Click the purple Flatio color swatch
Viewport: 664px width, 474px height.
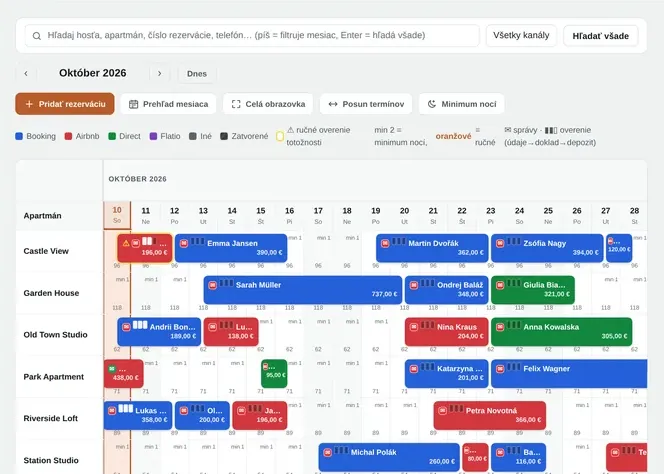(x=153, y=136)
